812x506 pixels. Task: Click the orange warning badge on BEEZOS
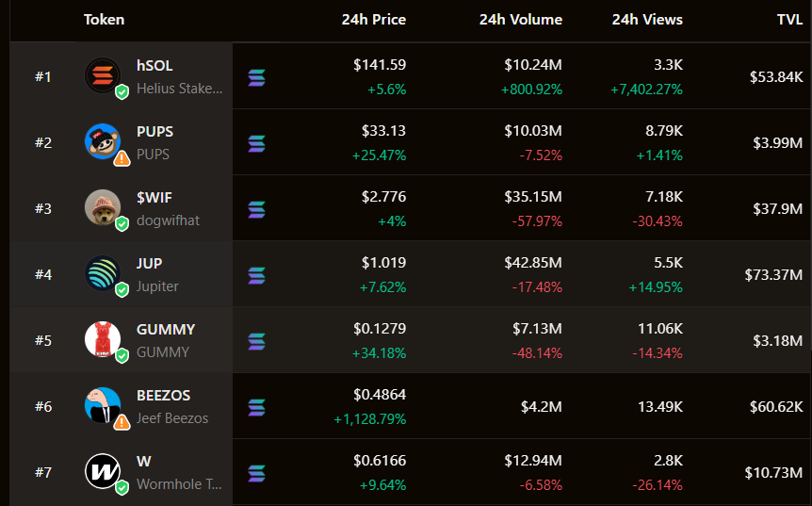(x=122, y=422)
